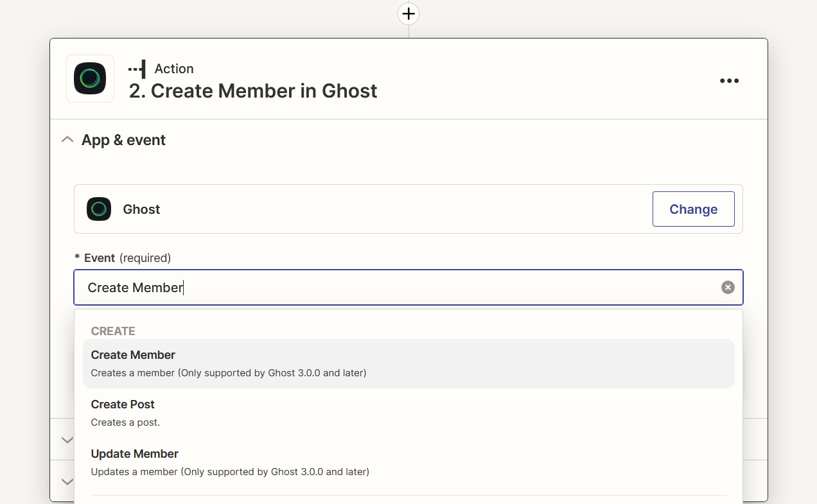Collapse the App & event section

pos(67,140)
